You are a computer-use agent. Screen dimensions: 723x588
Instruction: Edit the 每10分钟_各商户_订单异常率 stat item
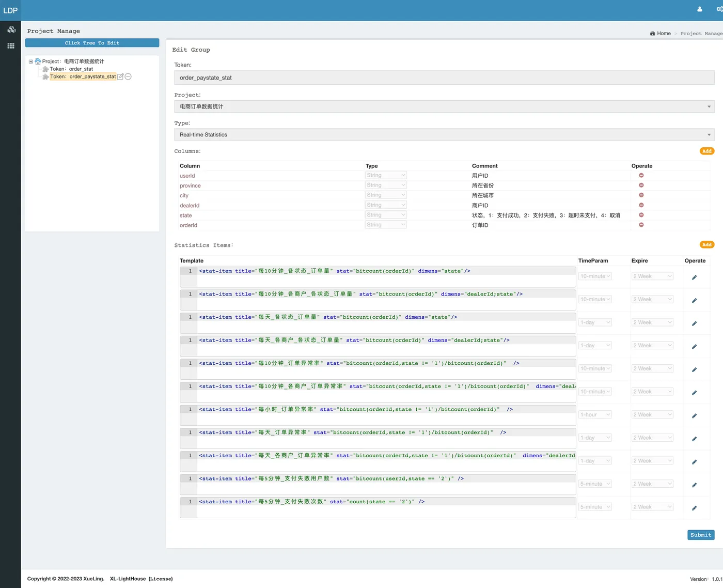[x=694, y=393]
